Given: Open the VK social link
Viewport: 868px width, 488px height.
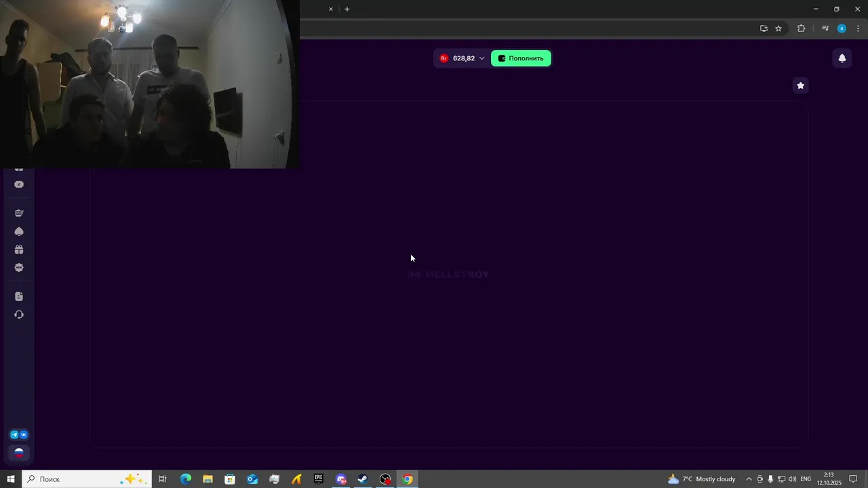Looking at the screenshot, I should click(x=24, y=434).
